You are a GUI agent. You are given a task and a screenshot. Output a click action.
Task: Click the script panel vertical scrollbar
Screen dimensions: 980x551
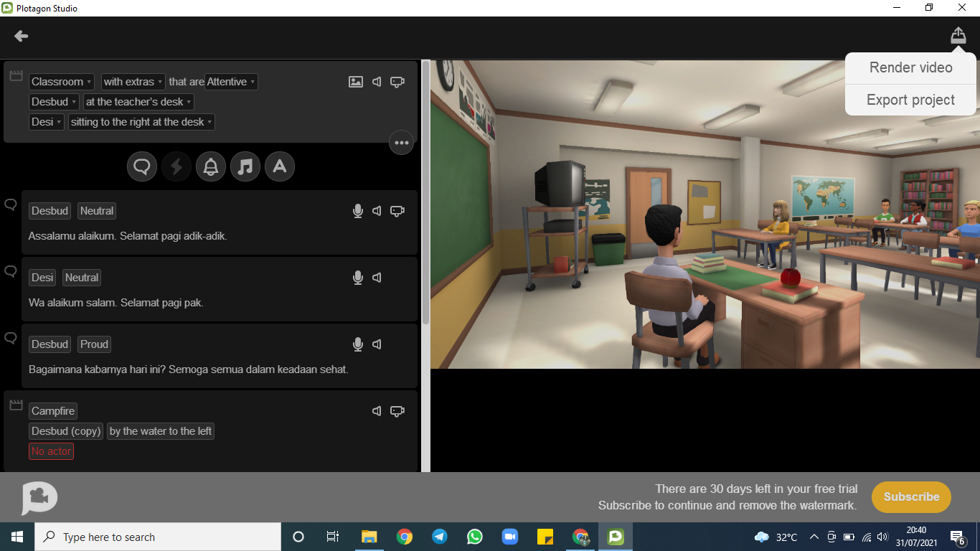tap(425, 192)
